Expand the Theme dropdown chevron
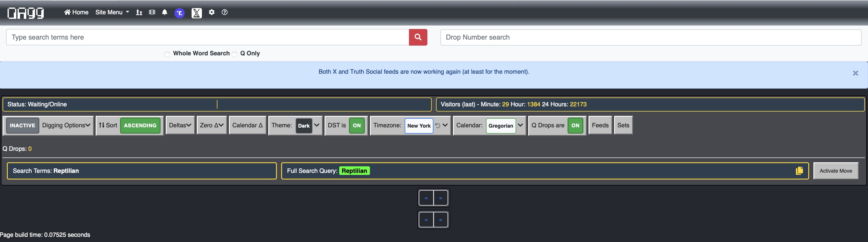 point(317,125)
